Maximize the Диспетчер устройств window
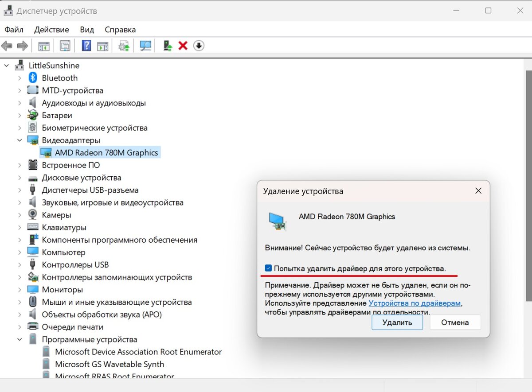This screenshot has width=532, height=392. [488, 11]
